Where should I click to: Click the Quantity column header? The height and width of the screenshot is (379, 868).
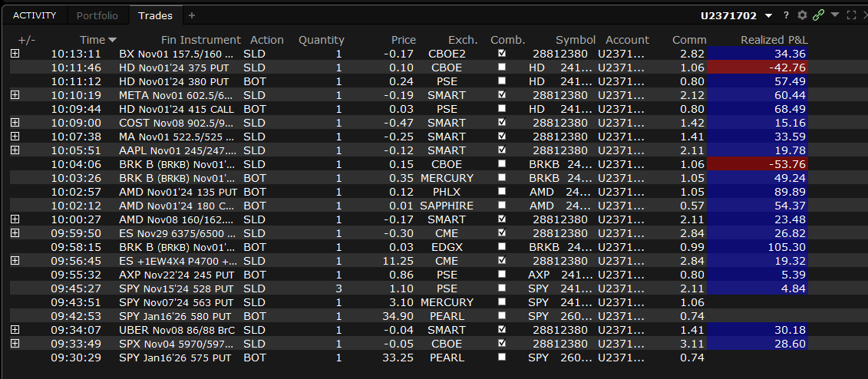pyautogui.click(x=321, y=40)
